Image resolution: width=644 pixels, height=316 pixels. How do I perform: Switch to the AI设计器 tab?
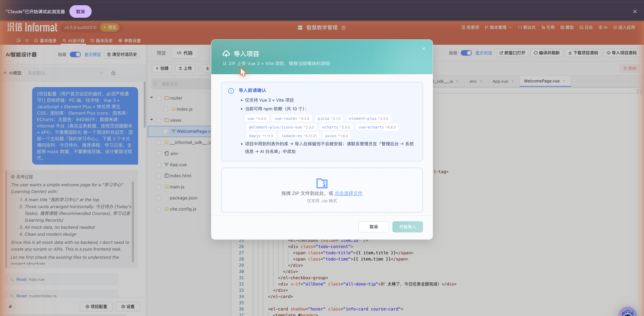tap(74, 41)
